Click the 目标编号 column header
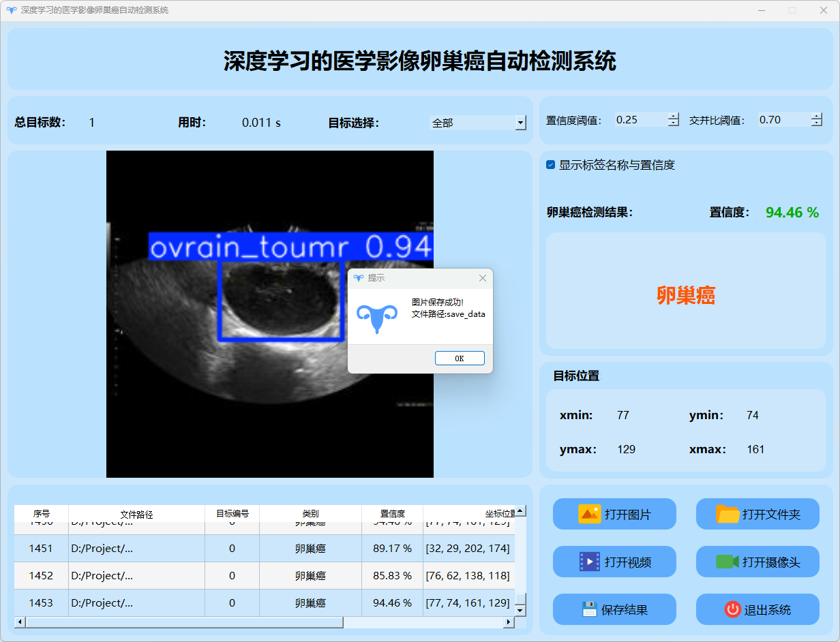840x642 pixels. point(232,514)
